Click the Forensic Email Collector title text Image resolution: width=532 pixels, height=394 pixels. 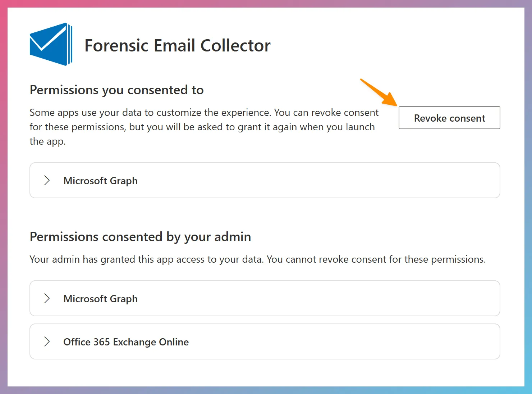pyautogui.click(x=177, y=46)
